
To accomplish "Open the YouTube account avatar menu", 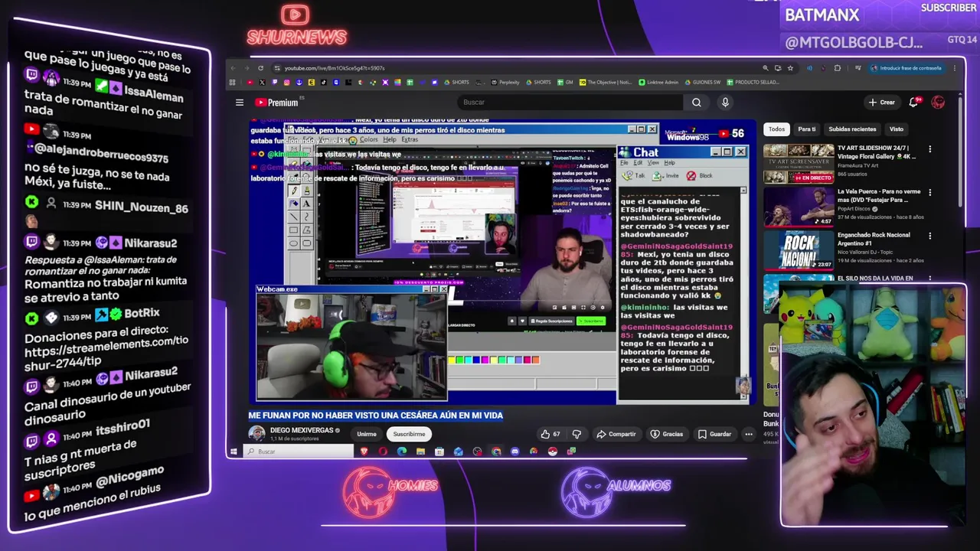I will point(938,102).
